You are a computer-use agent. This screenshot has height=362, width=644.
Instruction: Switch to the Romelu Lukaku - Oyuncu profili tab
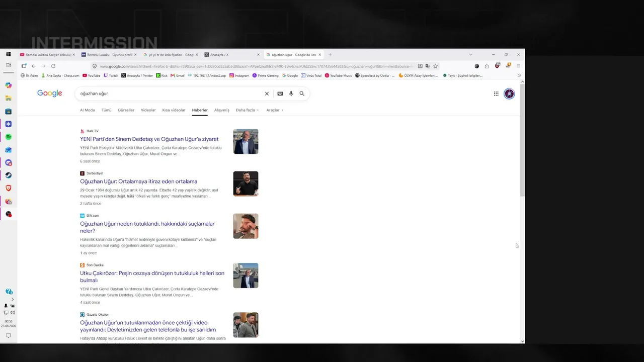[x=109, y=55]
